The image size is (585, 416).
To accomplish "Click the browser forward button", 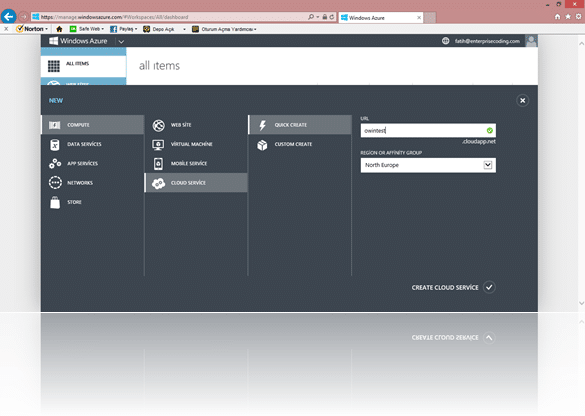I will click(24, 17).
